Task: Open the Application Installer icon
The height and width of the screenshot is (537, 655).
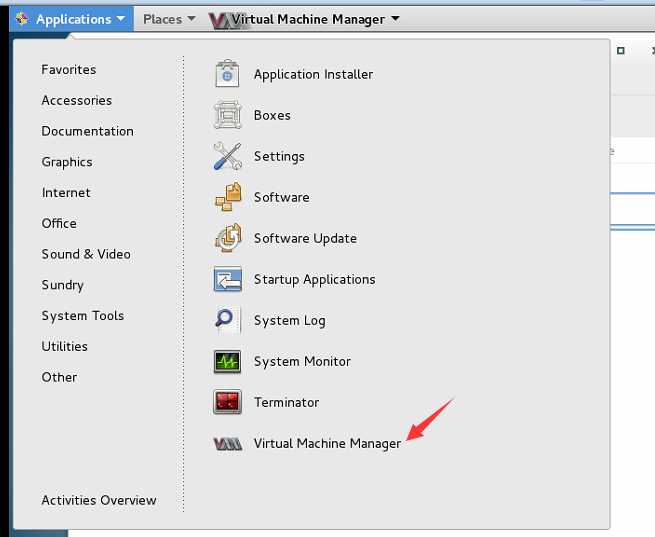Action: click(x=227, y=73)
